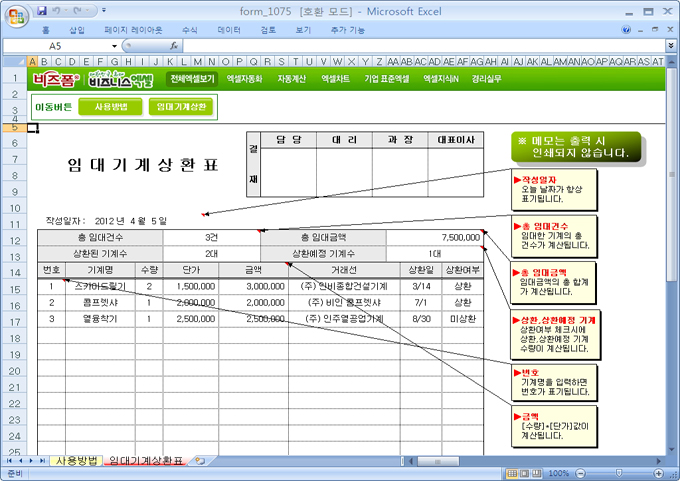This screenshot has height=481, width=680.
Task: Click the zoom slider in status bar
Action: coord(619,473)
